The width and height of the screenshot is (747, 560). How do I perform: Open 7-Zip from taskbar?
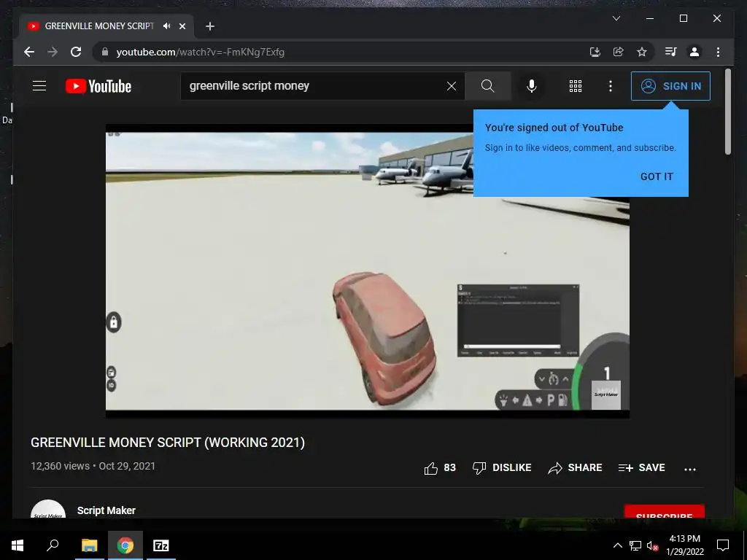(160, 545)
